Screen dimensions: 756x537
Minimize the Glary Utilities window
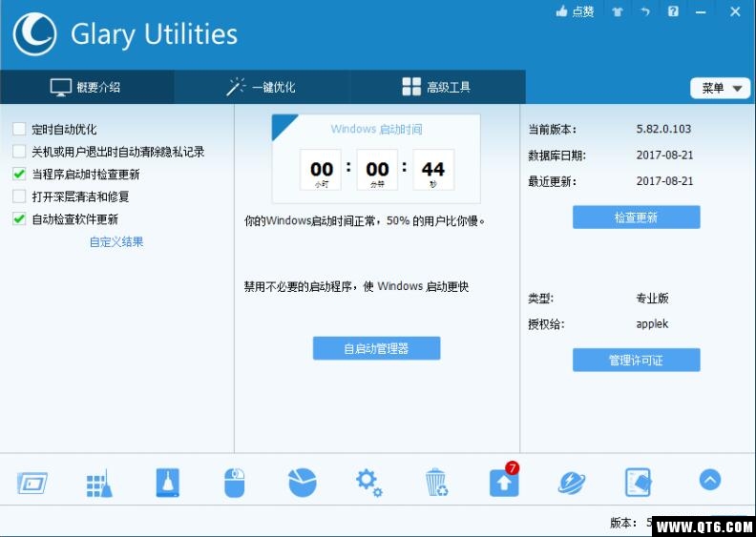pyautogui.click(x=701, y=12)
